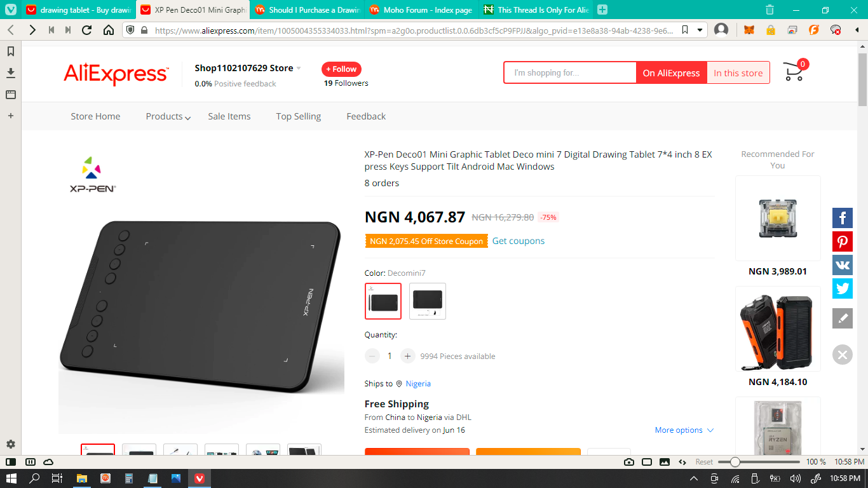Open page actions code icon
Image resolution: width=868 pixels, height=488 pixels.
tap(682, 462)
